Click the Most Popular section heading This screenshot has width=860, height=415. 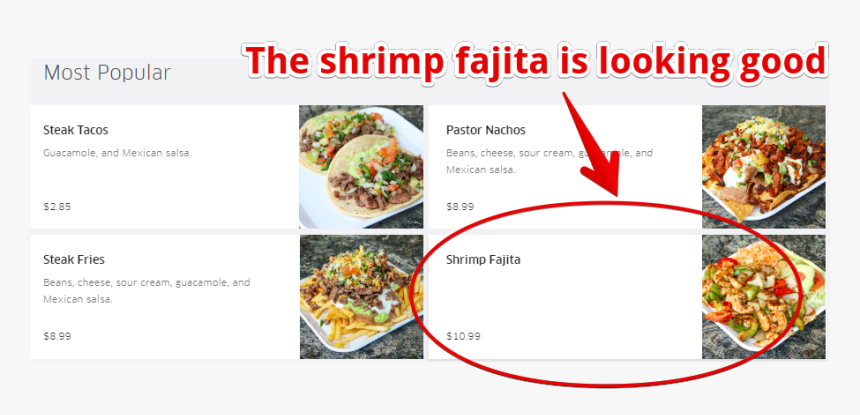(x=108, y=72)
